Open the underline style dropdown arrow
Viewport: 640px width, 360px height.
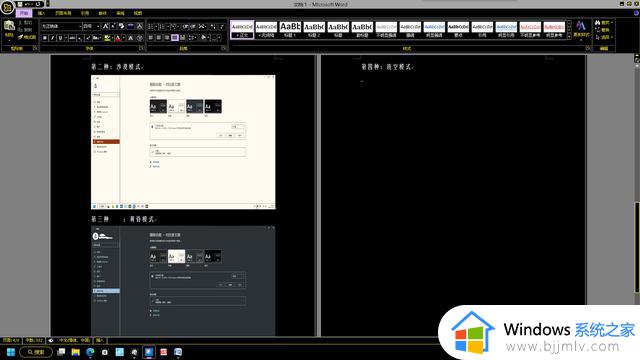click(x=66, y=38)
